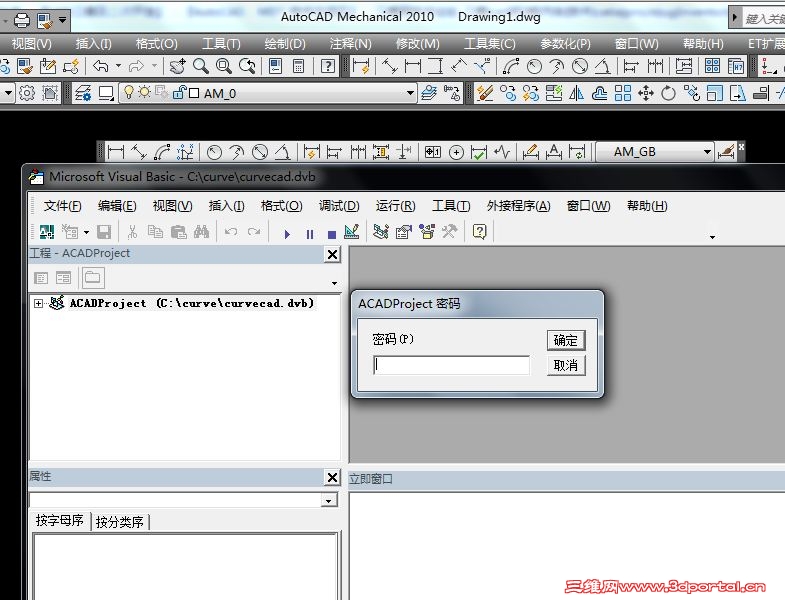Screen dimensions: 785x600
Task: Select the Pan hand tool in AutoCAD
Action: (x=177, y=66)
